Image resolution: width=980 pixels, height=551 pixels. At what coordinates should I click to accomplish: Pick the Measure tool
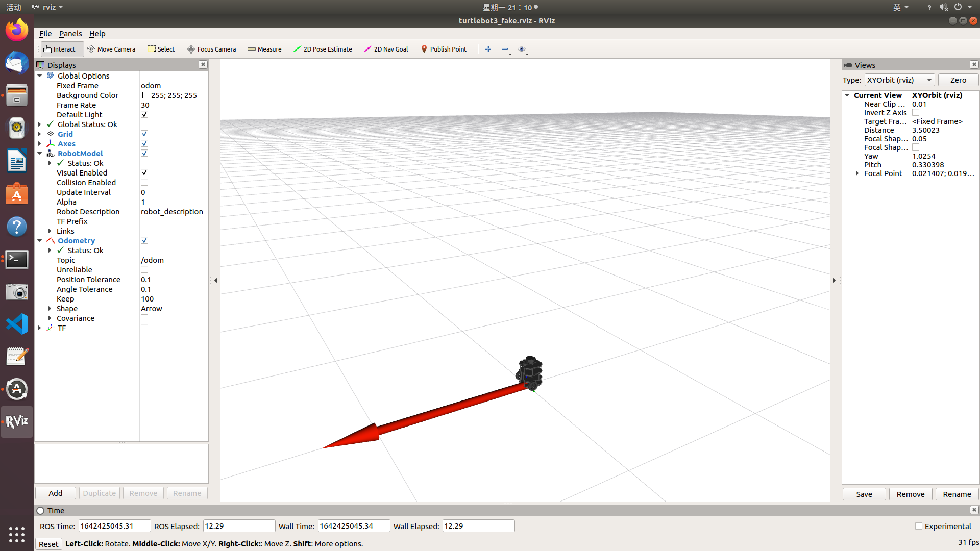click(264, 49)
